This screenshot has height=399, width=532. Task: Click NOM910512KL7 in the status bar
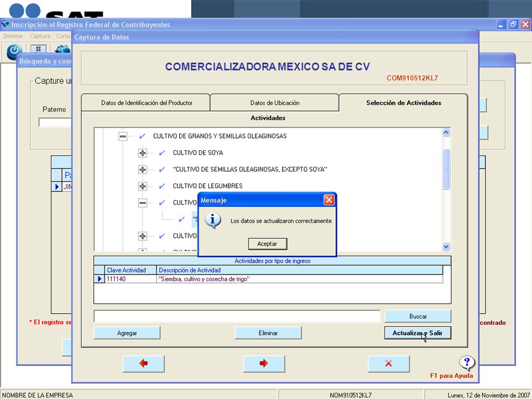[350, 395]
